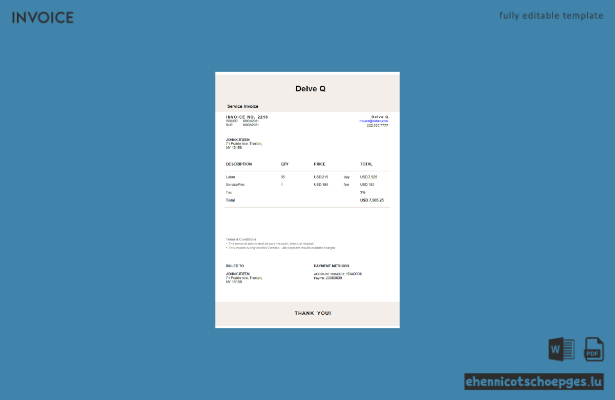Click the 'Terms & Conditions' heading
Screen dimensions: 615x400
[241, 239]
